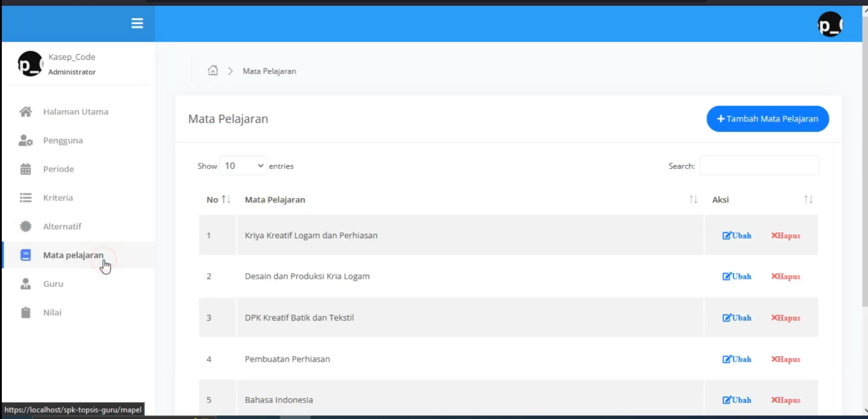Sort by the Mata Pelajaran column arrows
Screen dimensions: 868x419
click(693, 199)
